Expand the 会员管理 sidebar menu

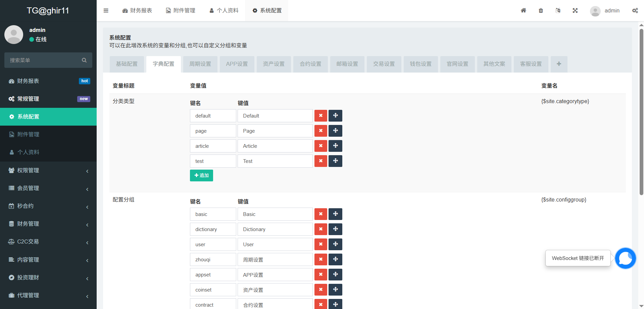point(48,188)
